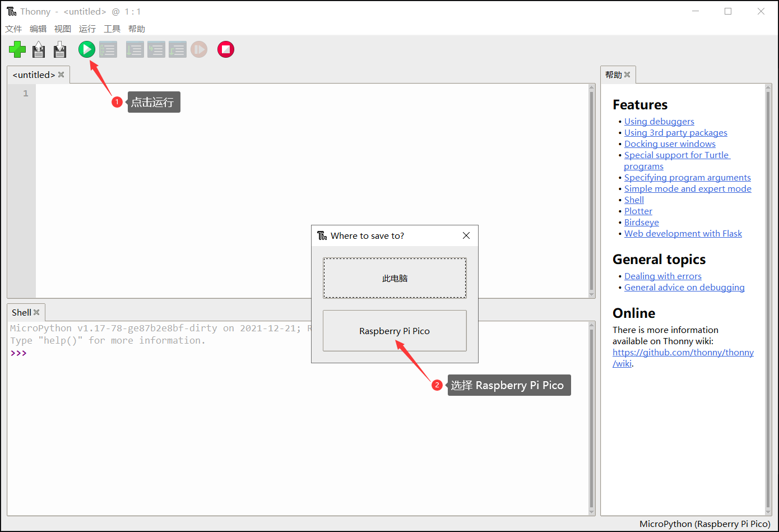
Task: Click the Features heading in help panel
Action: point(640,105)
